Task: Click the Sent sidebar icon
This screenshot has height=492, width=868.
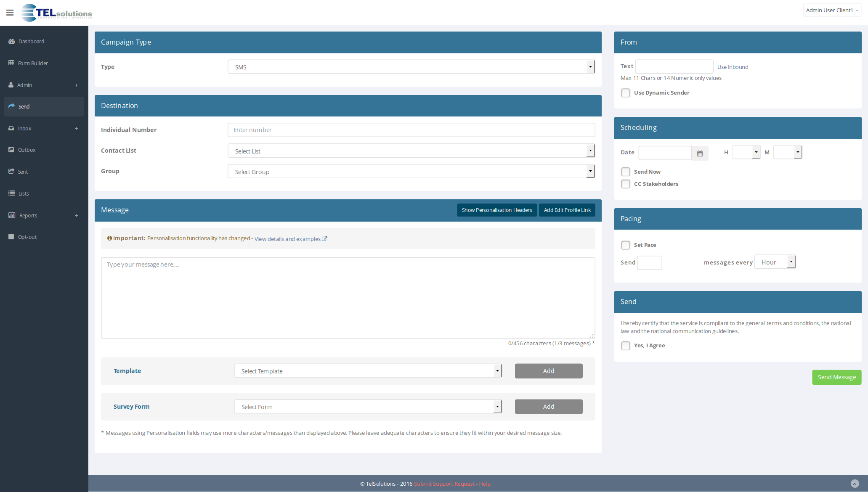Action: [11, 172]
